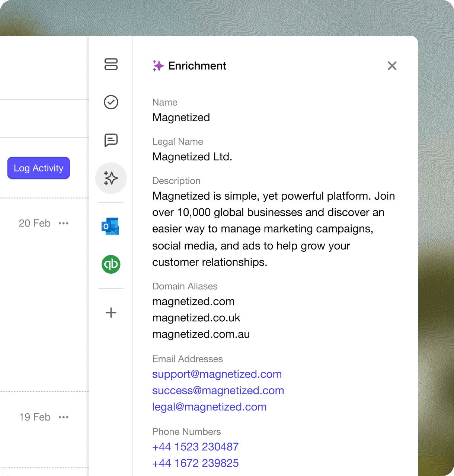Click the Log Activity button
The image size is (454, 476).
38,168
